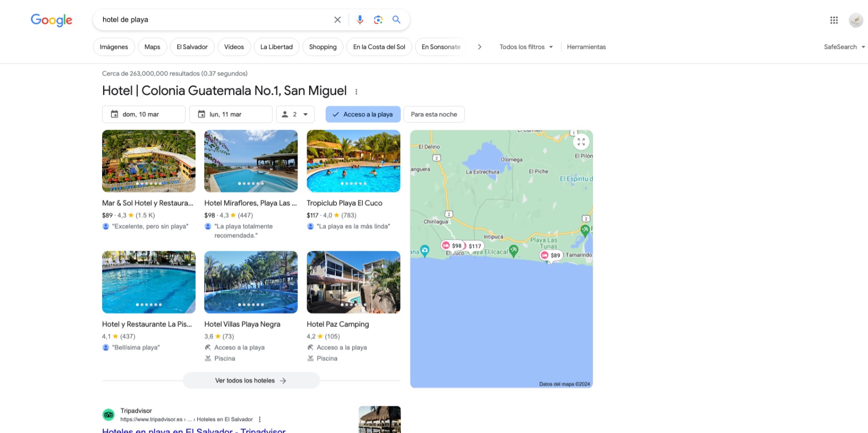Select En la Costa del Sol chip
This screenshot has width=868, height=433.
click(x=379, y=47)
